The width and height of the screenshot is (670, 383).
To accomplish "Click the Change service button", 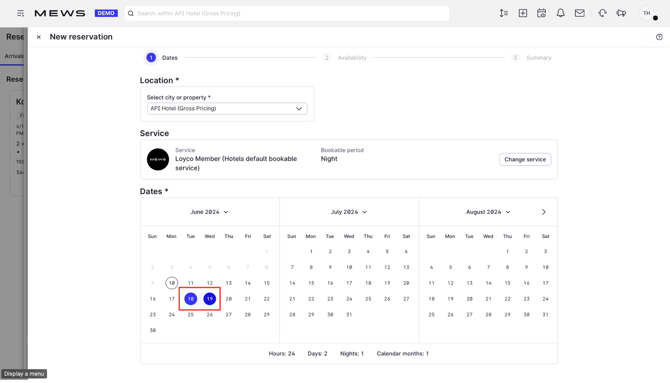I will tap(525, 159).
